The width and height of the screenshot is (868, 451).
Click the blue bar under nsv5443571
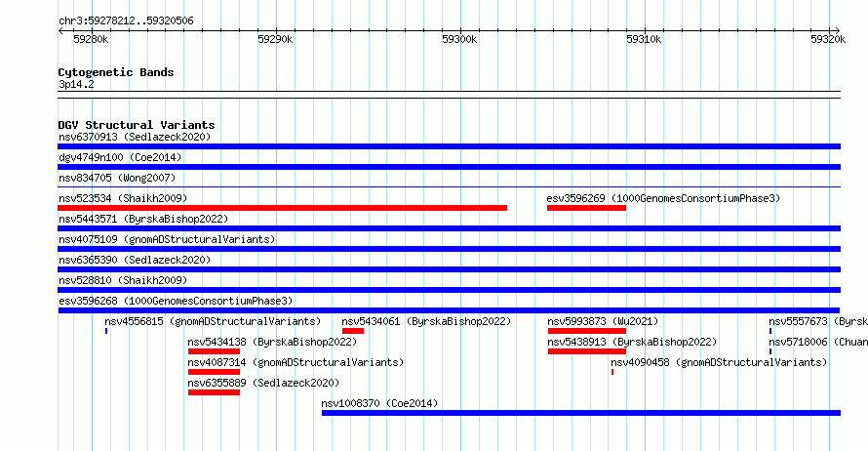click(449, 228)
